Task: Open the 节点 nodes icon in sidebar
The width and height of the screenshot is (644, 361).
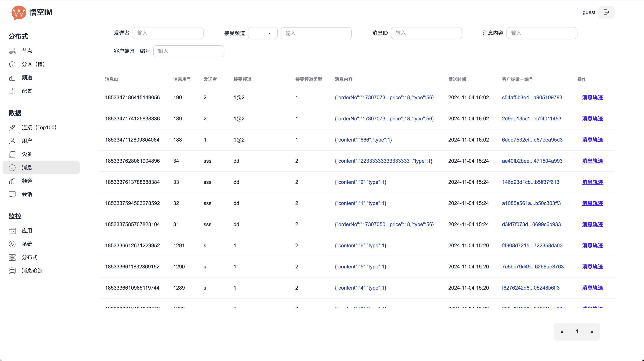Action: 12,51
